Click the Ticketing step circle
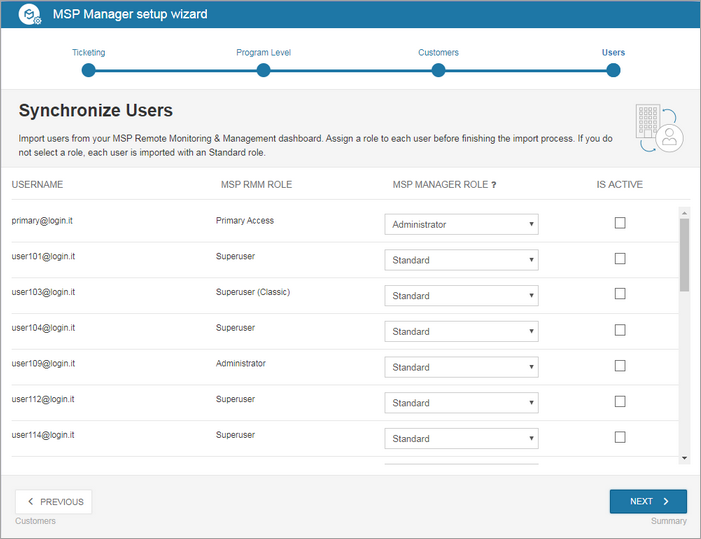Screen dimensions: 701x539 click(x=89, y=70)
